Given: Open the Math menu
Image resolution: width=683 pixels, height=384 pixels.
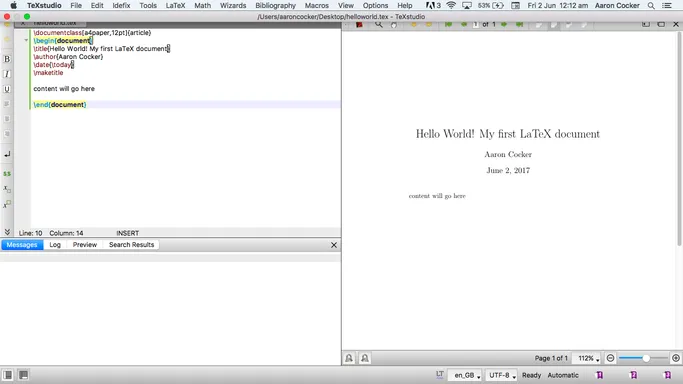Looking at the screenshot, I should tap(203, 5).
